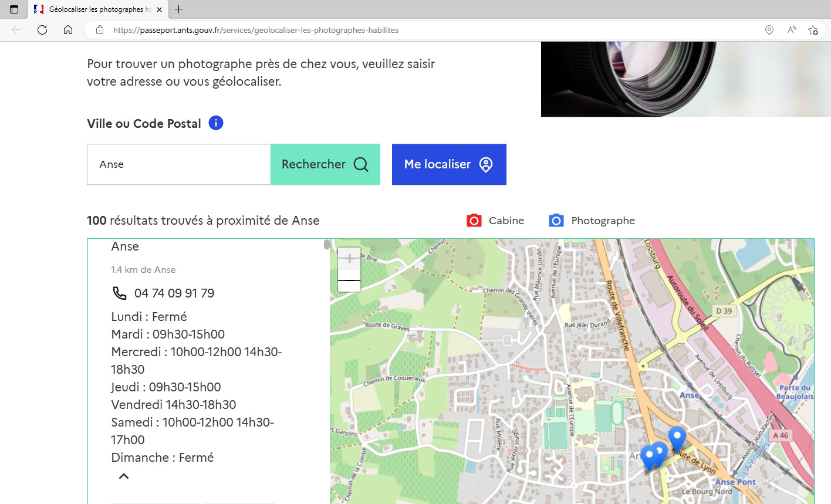Click the 'Porte du Beaujolais' map label
This screenshot has height=504, width=831.
795,392
